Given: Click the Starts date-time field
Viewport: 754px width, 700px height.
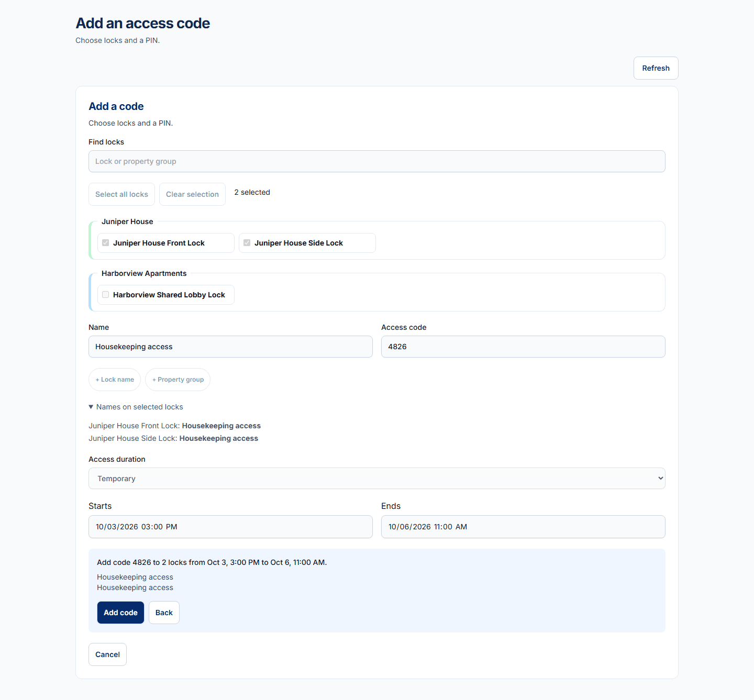Looking at the screenshot, I should 230,527.
